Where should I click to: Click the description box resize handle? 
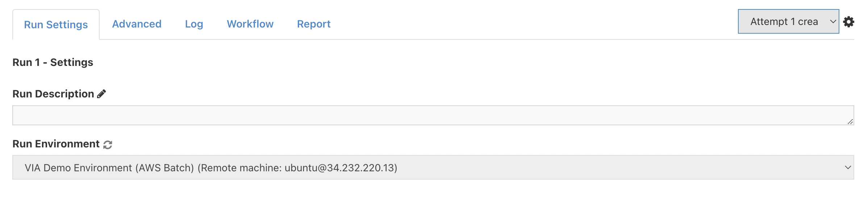tap(850, 121)
